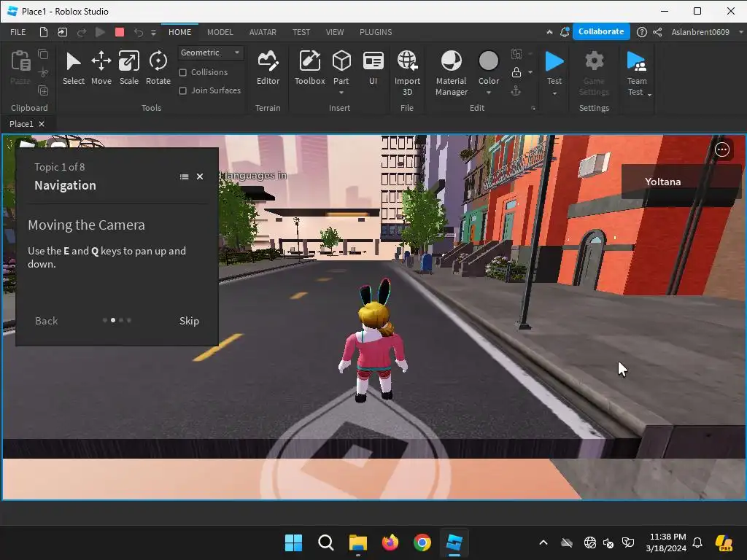Close the Navigation tutorial panel

tap(200, 176)
